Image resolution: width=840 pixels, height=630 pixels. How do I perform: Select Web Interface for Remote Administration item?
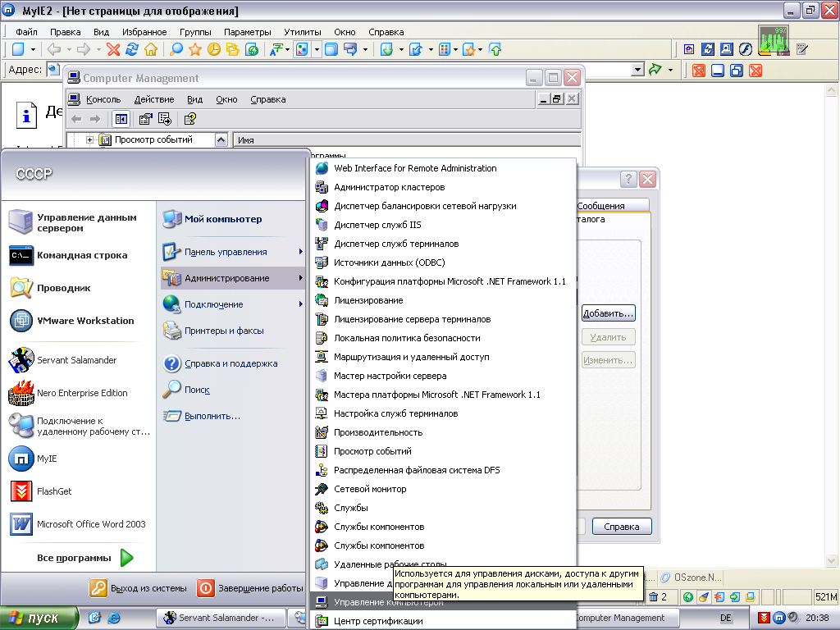[444, 168]
